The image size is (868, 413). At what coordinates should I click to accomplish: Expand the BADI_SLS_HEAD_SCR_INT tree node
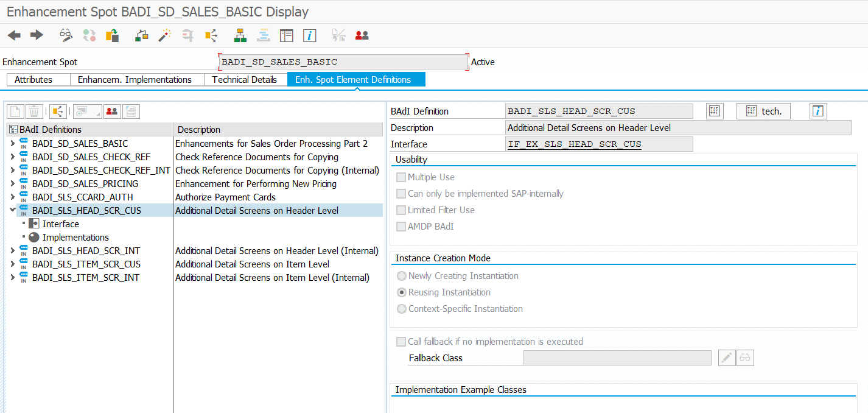click(12, 251)
